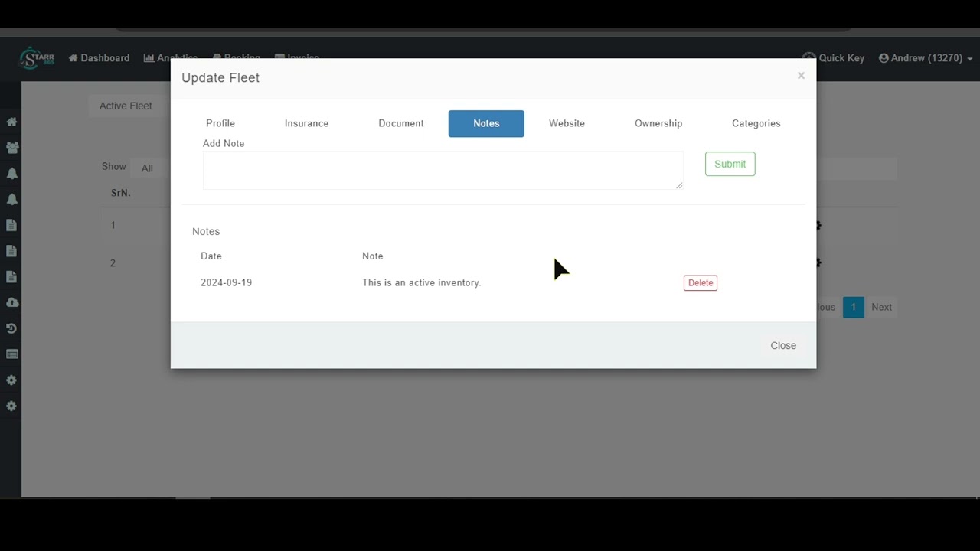Open gear icon directly below list card icon
Screen dimensions: 980x551
coord(11,380)
